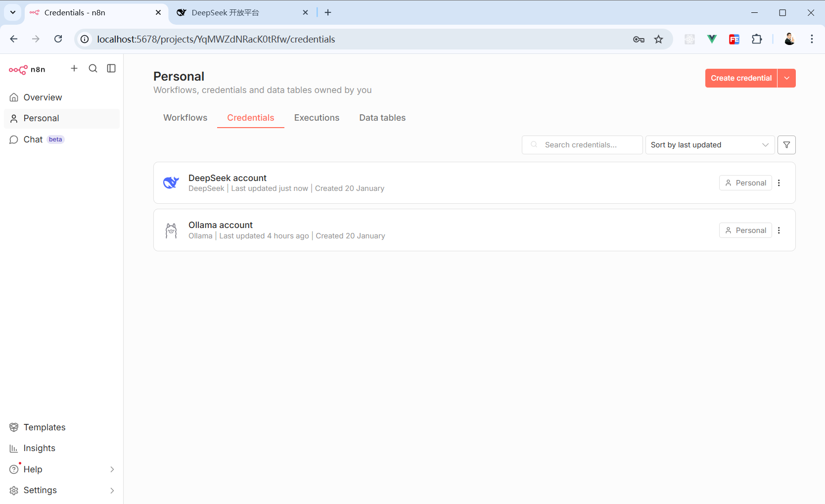This screenshot has width=825, height=504.
Task: Open the Sort by last updated dropdown
Action: [x=709, y=145]
